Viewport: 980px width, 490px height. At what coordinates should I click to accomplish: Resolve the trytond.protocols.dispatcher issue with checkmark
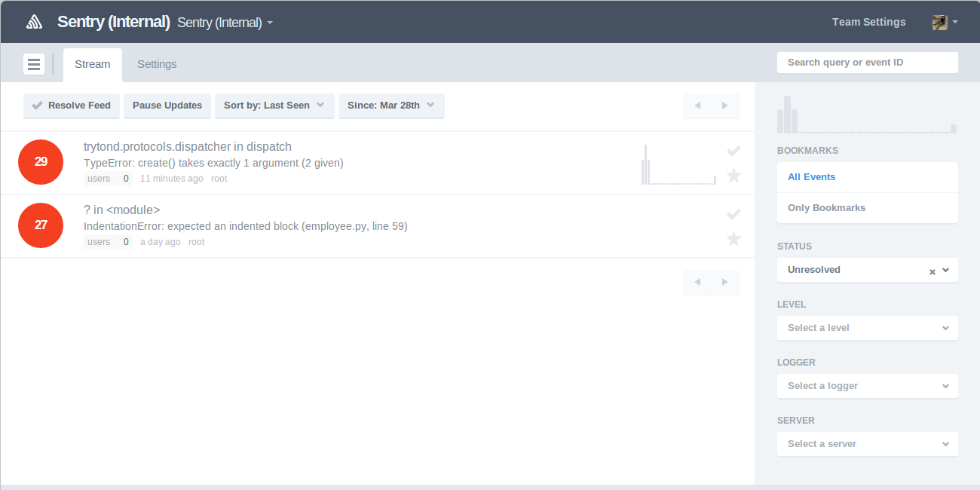pos(733,150)
